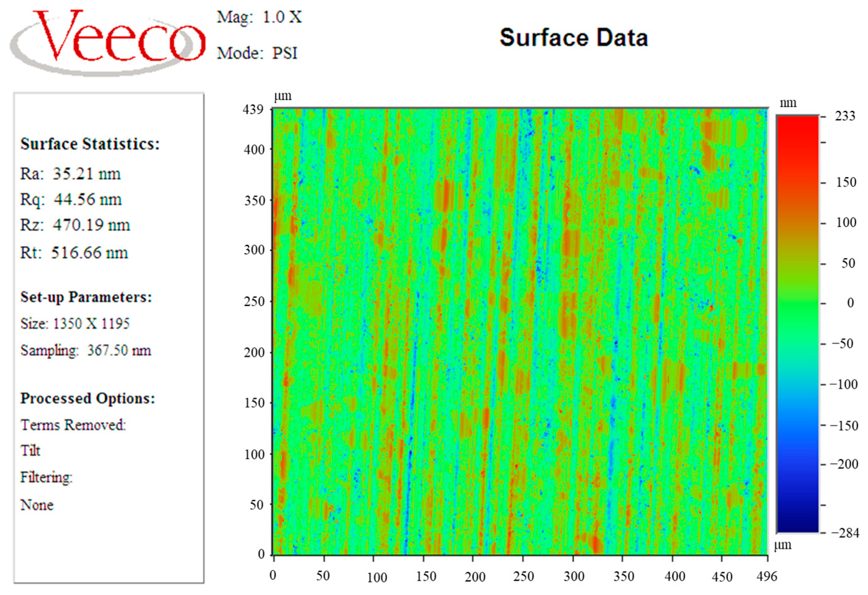Viewport: 868px width, 595px height.
Task: Click the Filtering None entry
Action: point(37,505)
